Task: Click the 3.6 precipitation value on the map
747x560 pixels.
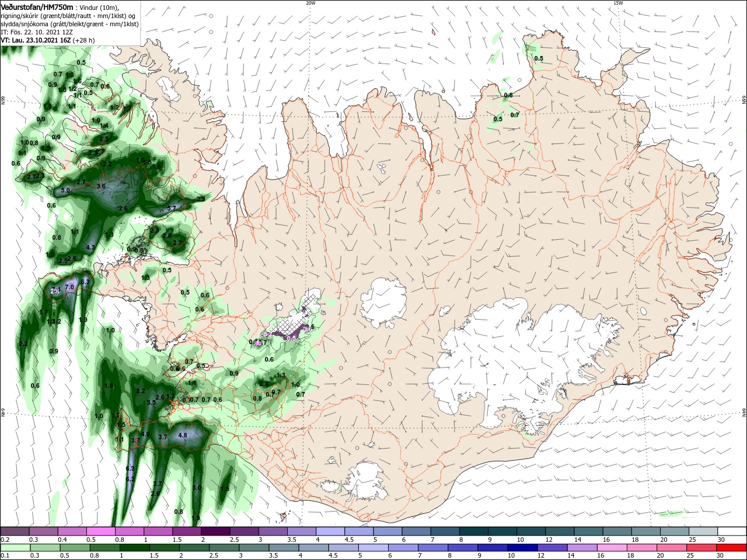Action: (101, 186)
